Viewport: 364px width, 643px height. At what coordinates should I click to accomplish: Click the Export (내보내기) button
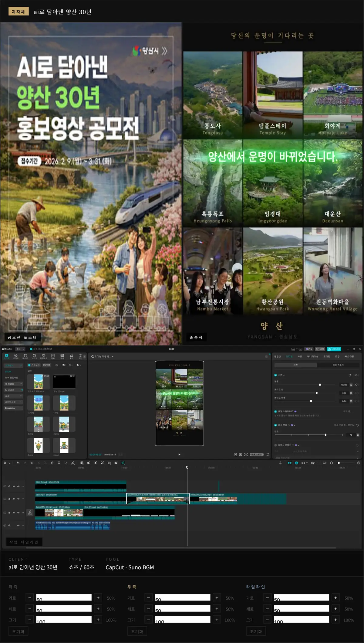tap(334, 349)
